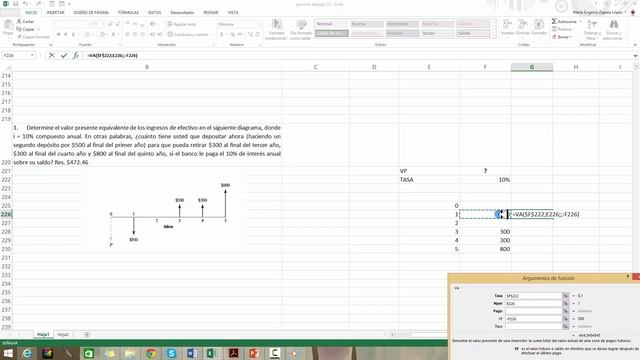
Task: Toggle Ajustar texto wrap
Action: [x=182, y=24]
